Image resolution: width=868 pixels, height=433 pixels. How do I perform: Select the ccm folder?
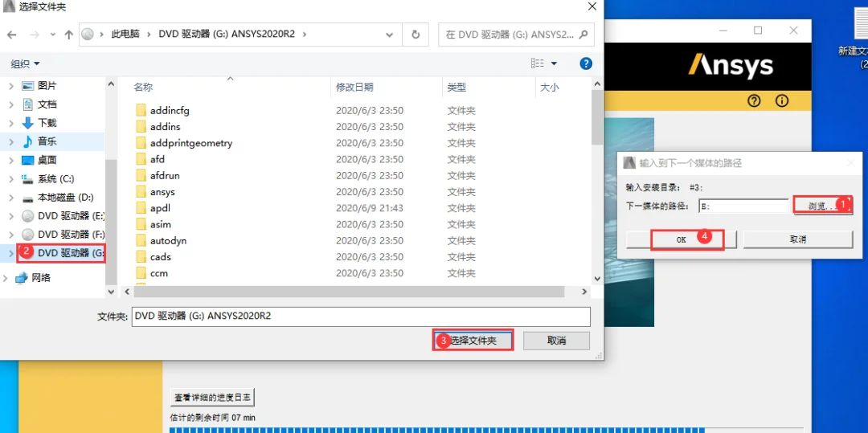tap(159, 273)
